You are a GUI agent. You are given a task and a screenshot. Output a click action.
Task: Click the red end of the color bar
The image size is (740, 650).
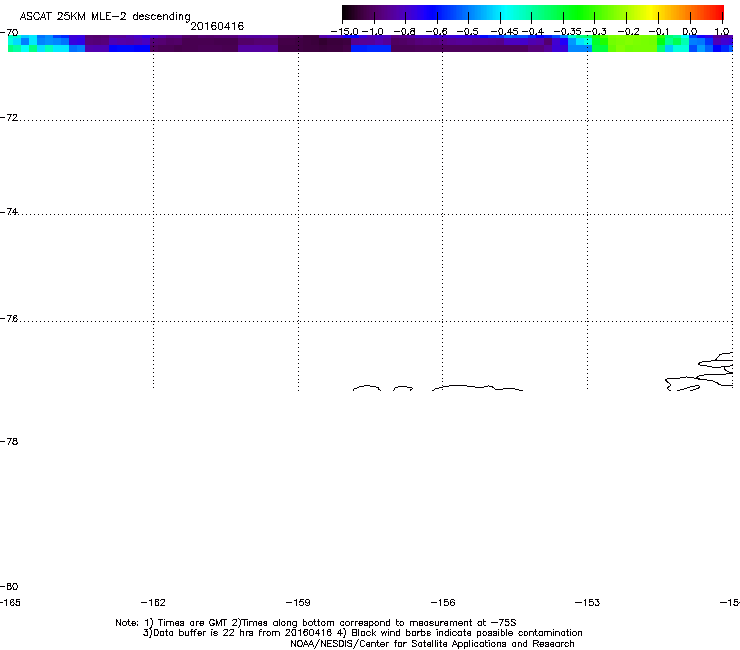point(715,12)
